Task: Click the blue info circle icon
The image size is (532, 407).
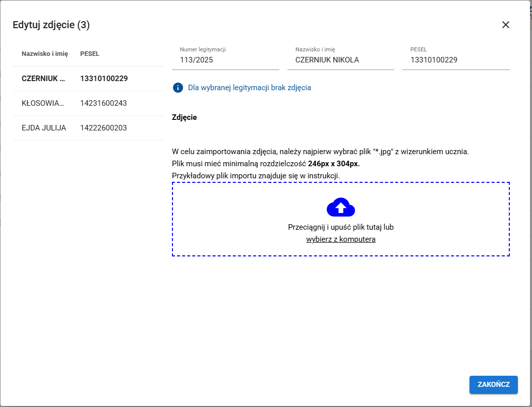Action: click(x=178, y=88)
